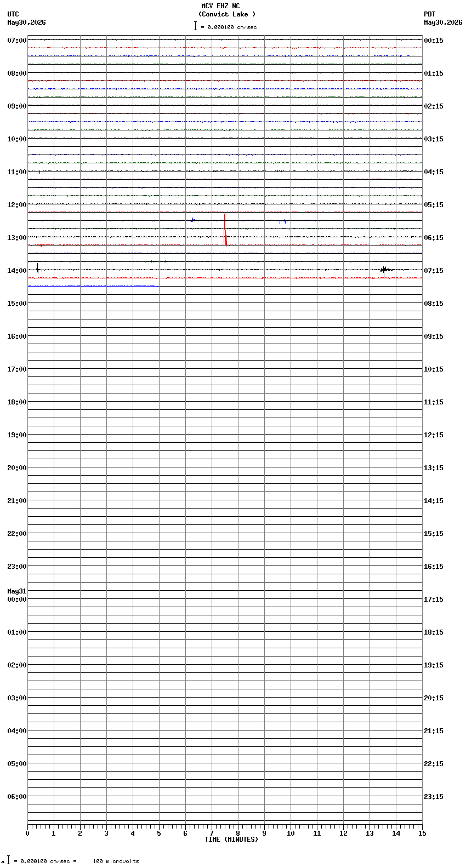Click the '8' tick label on time axis
The image size is (466, 868).
(x=238, y=833)
